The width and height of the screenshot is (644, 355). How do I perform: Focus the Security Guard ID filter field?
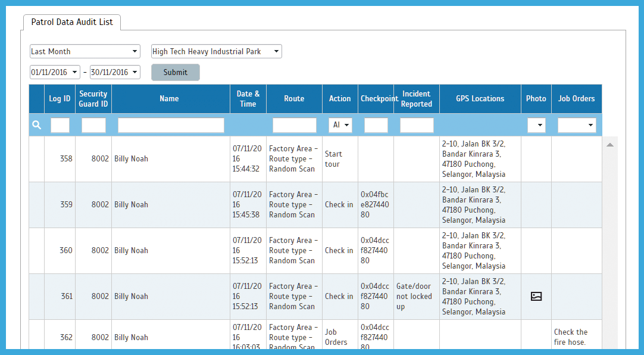click(x=93, y=125)
